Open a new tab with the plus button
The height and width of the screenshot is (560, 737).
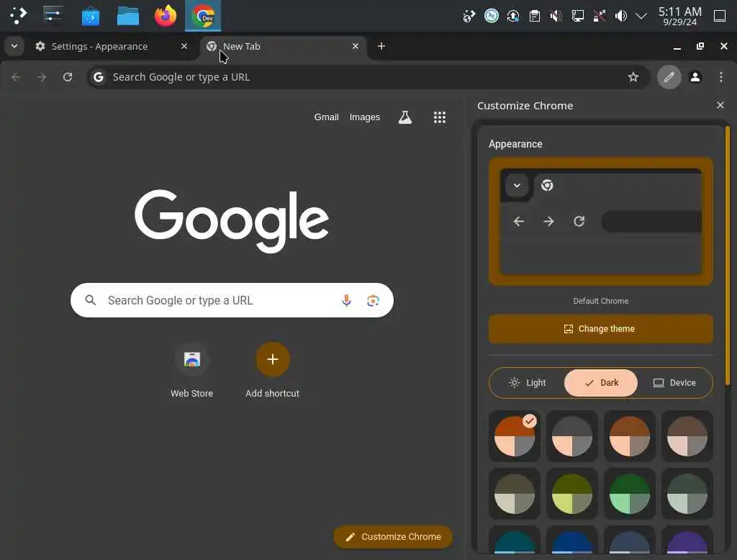[381, 46]
